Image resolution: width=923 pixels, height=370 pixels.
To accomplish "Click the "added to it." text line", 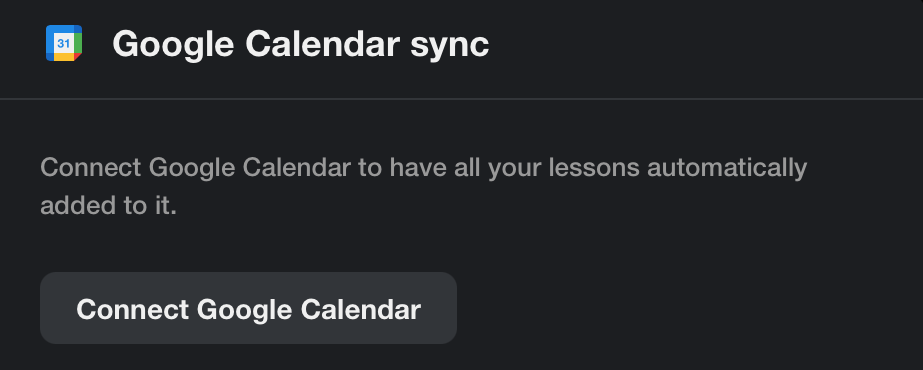I will click(x=108, y=205).
